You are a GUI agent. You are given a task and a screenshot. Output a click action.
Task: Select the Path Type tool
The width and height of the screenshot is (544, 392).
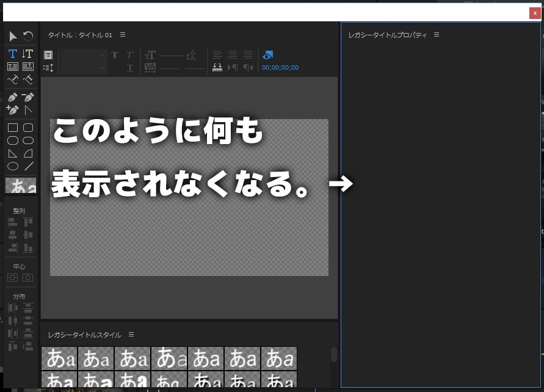coord(13,80)
